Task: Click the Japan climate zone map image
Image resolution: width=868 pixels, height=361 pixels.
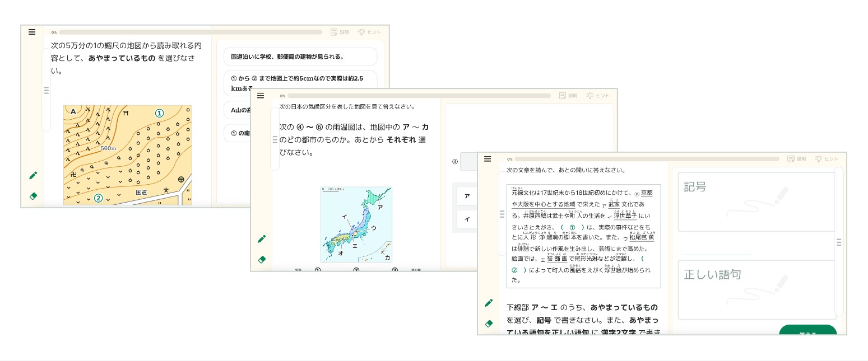Action: click(x=356, y=224)
